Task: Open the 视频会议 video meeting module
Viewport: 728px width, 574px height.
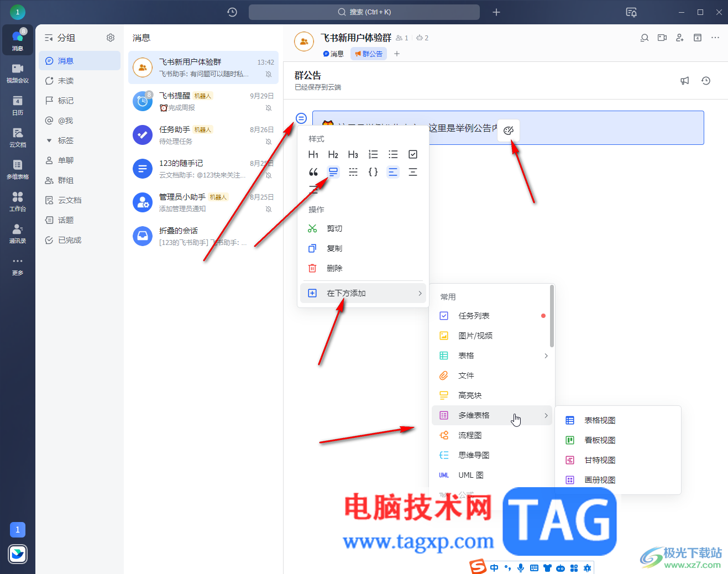Action: click(18, 73)
